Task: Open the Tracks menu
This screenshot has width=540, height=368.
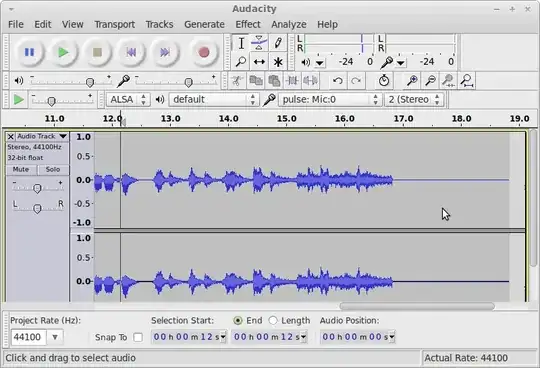Action: tap(159, 24)
